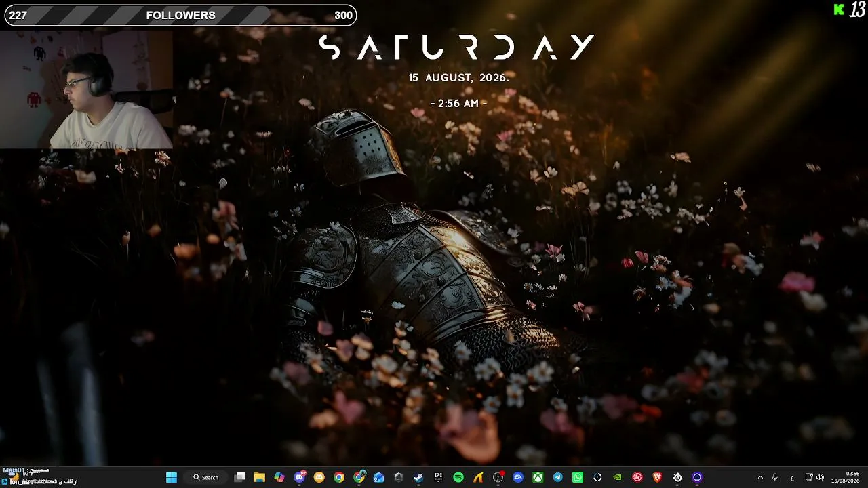Image resolution: width=868 pixels, height=488 pixels.
Task: Open the SteelSeries icon on the taskbar
Action: point(677,477)
